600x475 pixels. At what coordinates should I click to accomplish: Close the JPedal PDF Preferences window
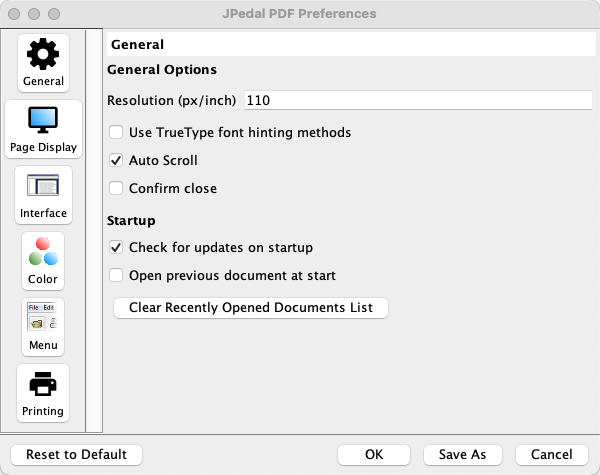click(x=14, y=14)
